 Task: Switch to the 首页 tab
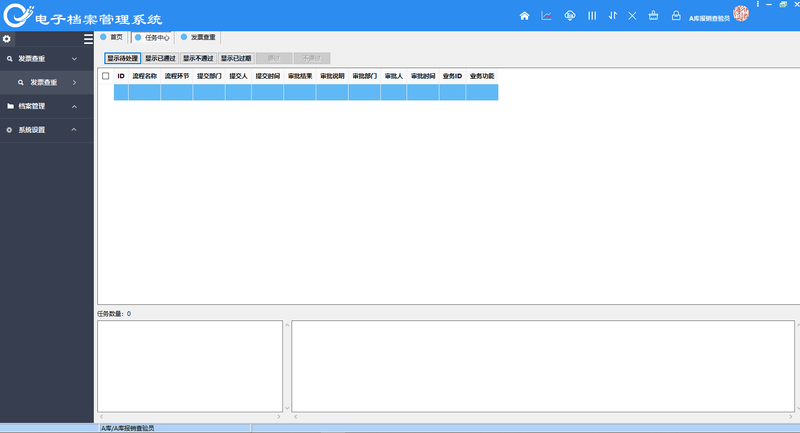tap(112, 37)
